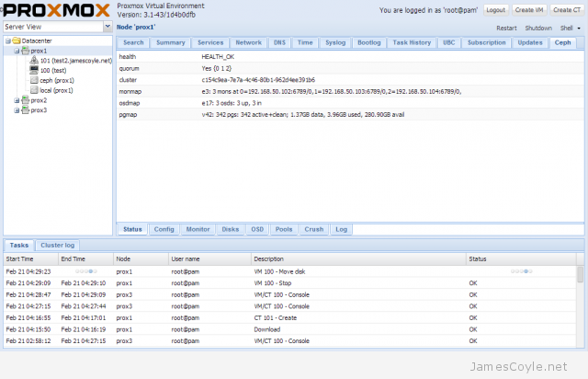
Task: Select local (prox1) storage in tree
Action: 56,90
